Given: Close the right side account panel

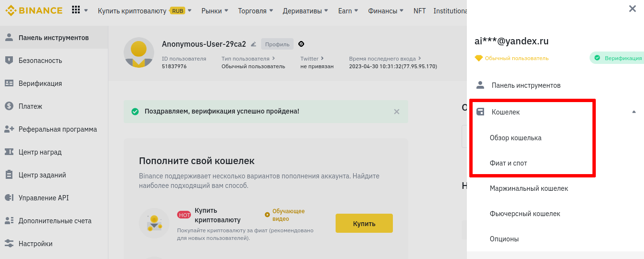Looking at the screenshot, I should click(x=633, y=9).
